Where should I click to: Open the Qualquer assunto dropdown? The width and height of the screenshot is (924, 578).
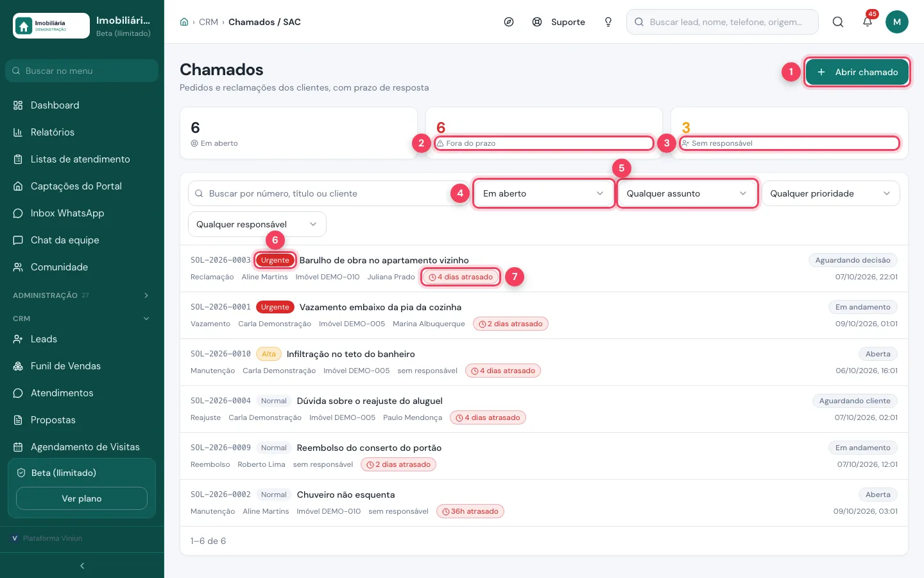coord(687,193)
